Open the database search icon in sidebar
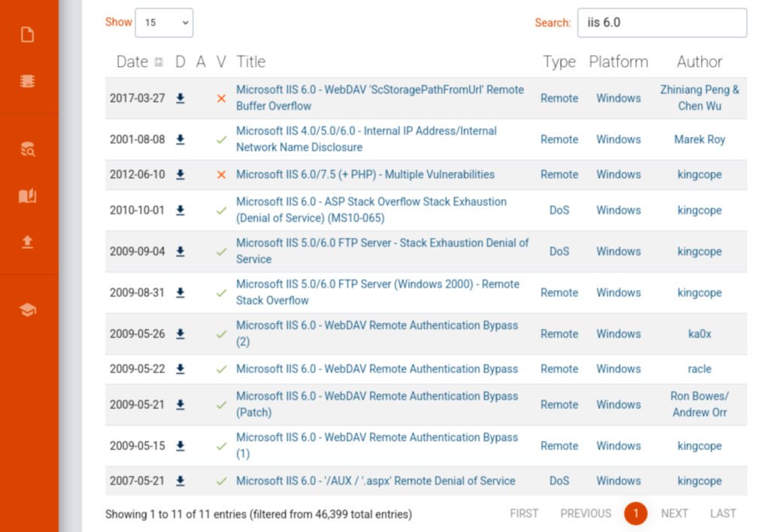The width and height of the screenshot is (770, 532). coord(28,150)
